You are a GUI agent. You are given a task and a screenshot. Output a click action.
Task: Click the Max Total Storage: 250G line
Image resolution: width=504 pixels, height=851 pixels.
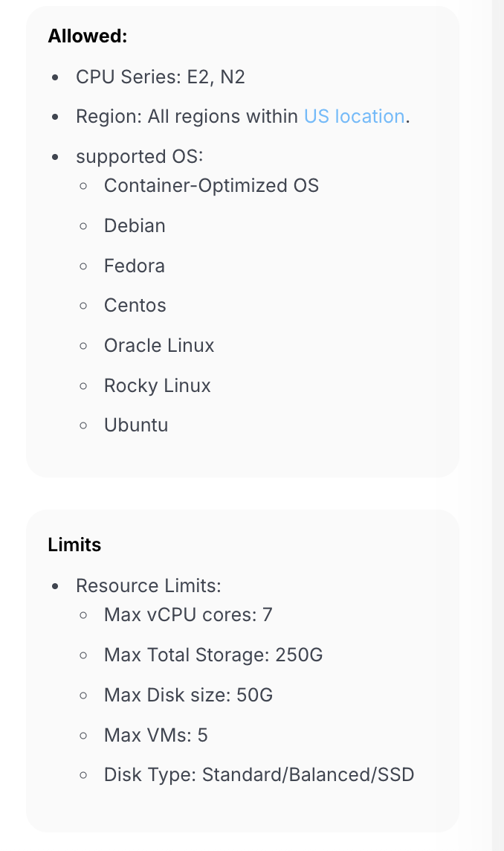click(x=213, y=655)
